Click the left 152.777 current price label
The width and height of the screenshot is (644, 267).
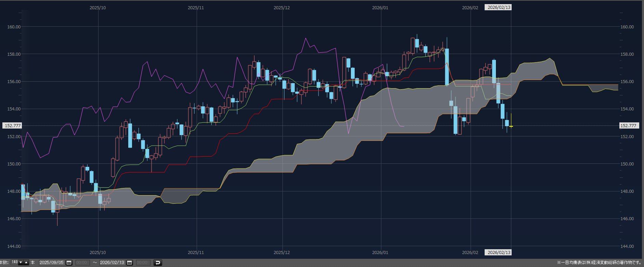pyautogui.click(x=12, y=126)
